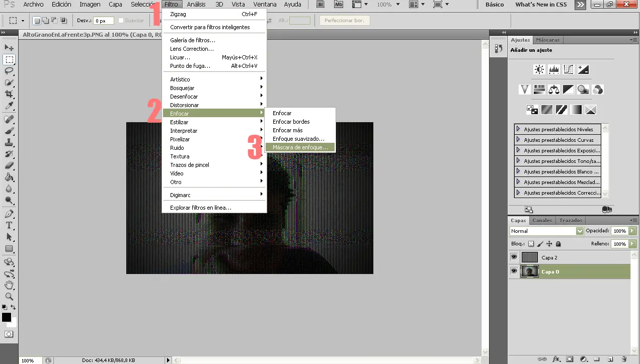Hide the Capa 2 layer

coord(514,257)
